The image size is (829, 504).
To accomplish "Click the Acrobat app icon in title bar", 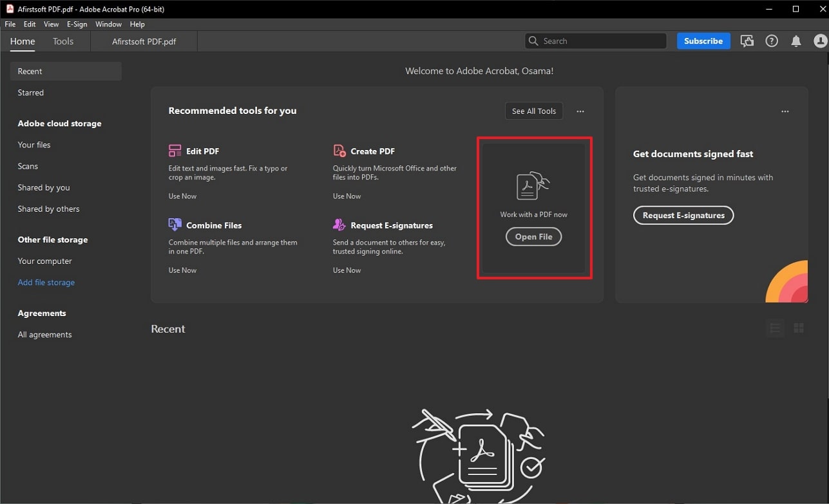I will (10, 8).
